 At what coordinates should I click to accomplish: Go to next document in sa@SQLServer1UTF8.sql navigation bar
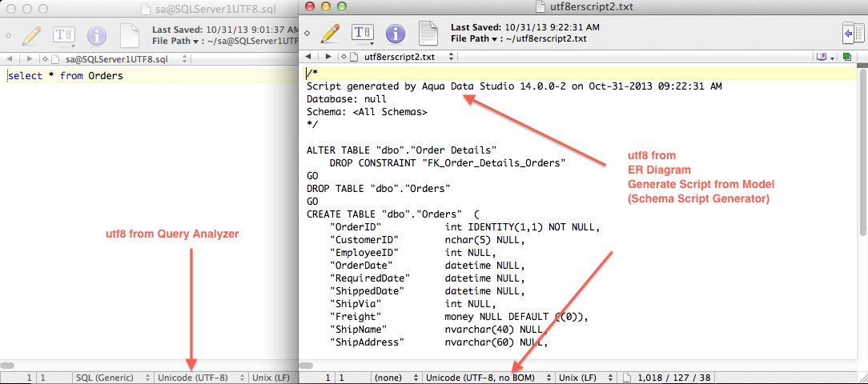click(29, 58)
